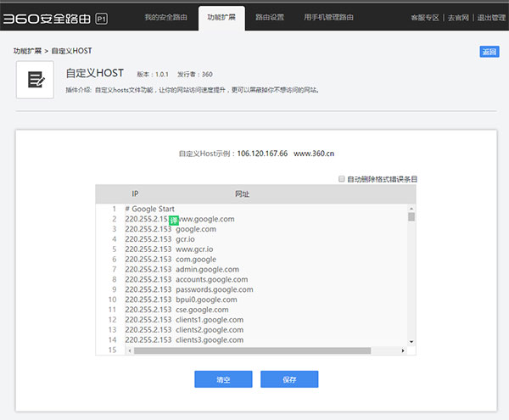Click line number 15 in the editor
Screen dimensions: 509x420
coord(112,350)
